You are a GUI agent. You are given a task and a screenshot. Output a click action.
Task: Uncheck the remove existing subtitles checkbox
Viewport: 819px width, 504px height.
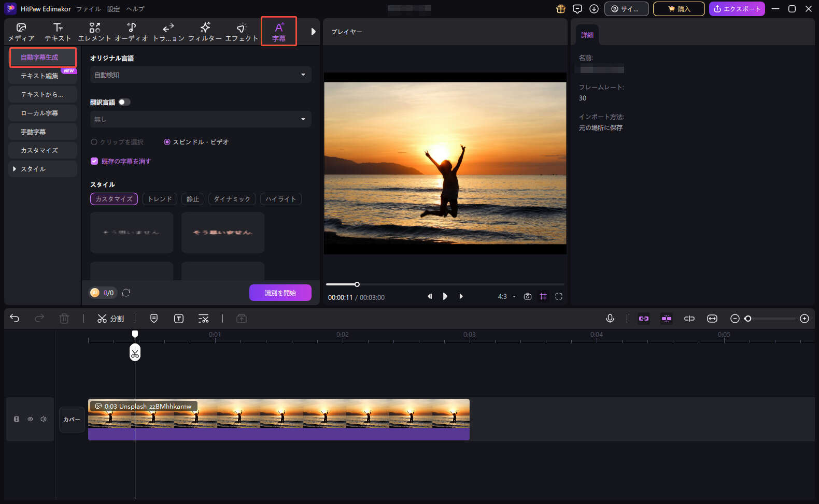point(94,161)
